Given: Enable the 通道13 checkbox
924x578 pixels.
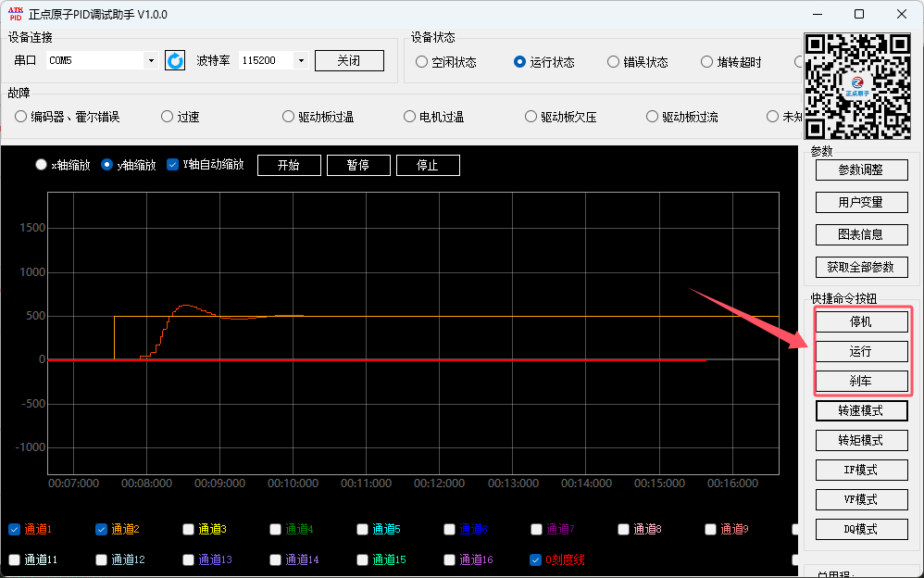Looking at the screenshot, I should [x=189, y=559].
